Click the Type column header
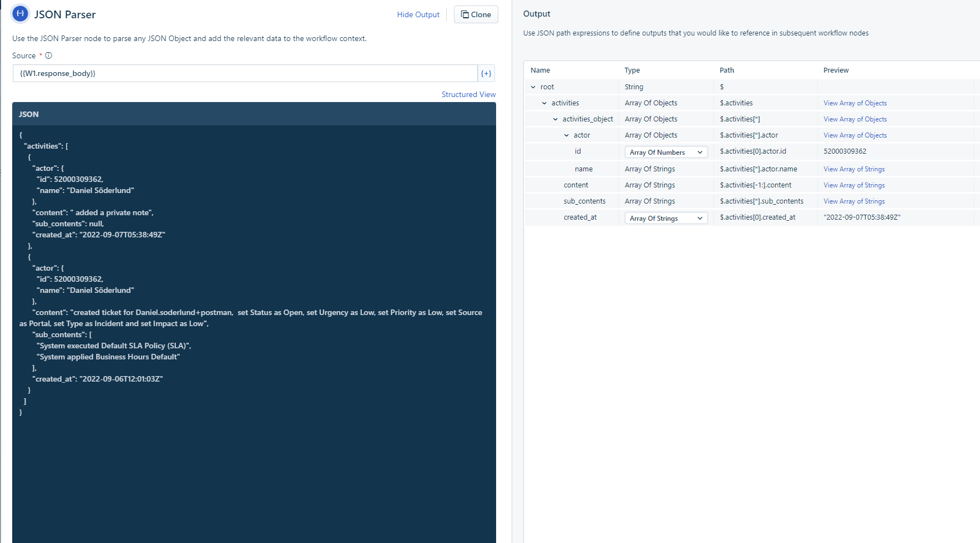The width and height of the screenshot is (980, 543). [632, 70]
